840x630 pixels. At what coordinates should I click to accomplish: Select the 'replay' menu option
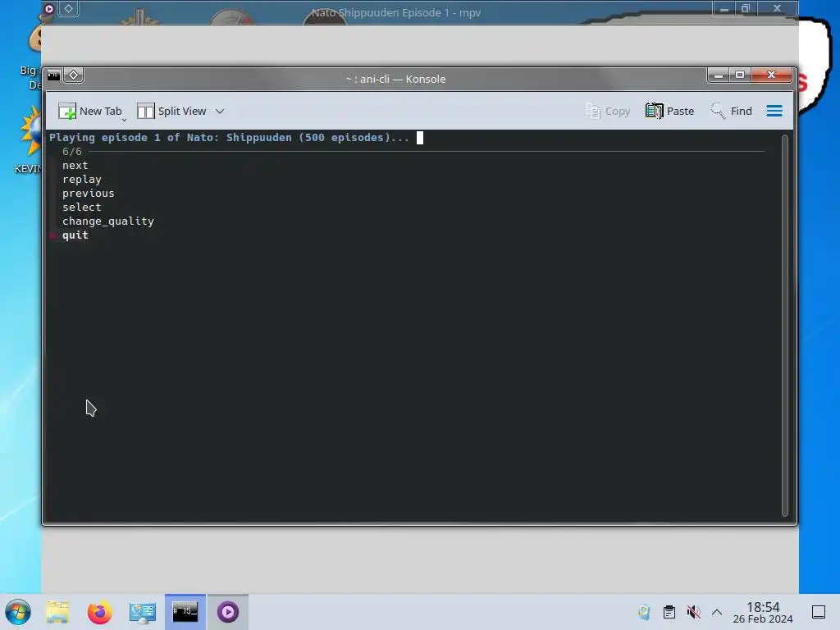pyautogui.click(x=81, y=180)
